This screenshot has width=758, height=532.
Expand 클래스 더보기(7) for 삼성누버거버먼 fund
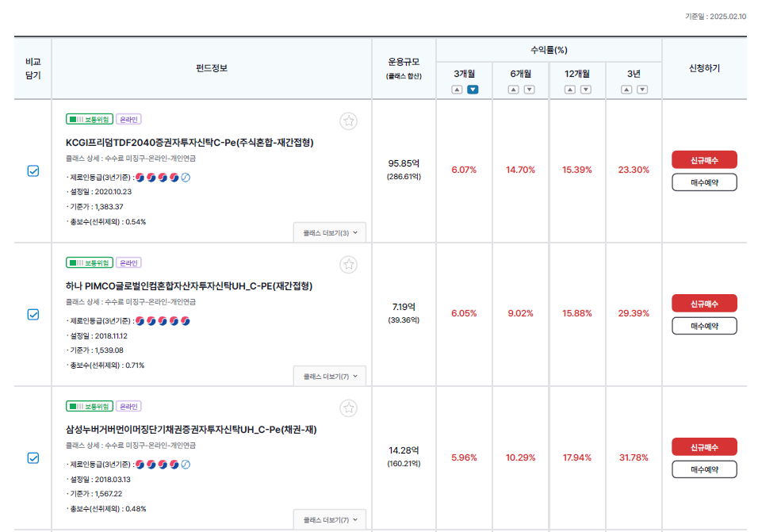tap(330, 520)
